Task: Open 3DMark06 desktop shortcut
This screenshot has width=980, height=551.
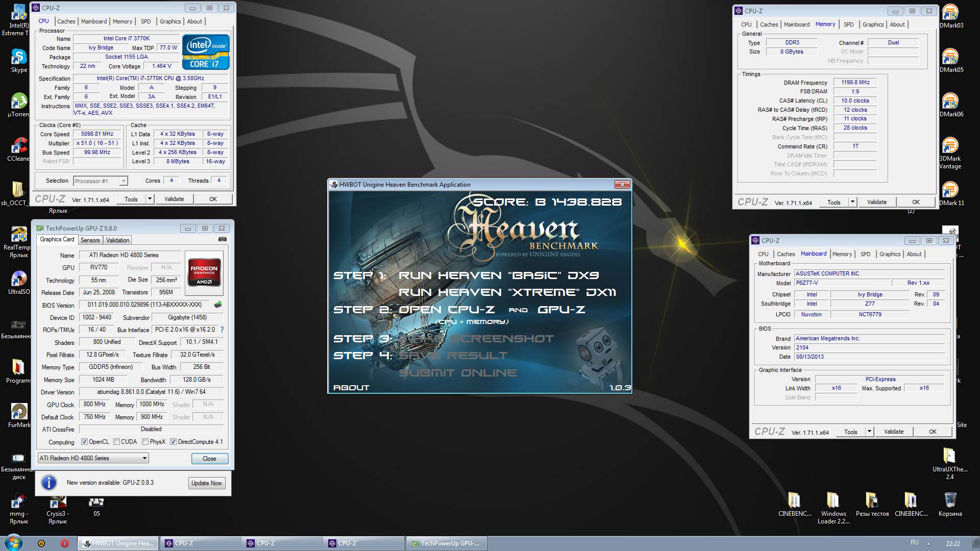Action: coord(951,105)
